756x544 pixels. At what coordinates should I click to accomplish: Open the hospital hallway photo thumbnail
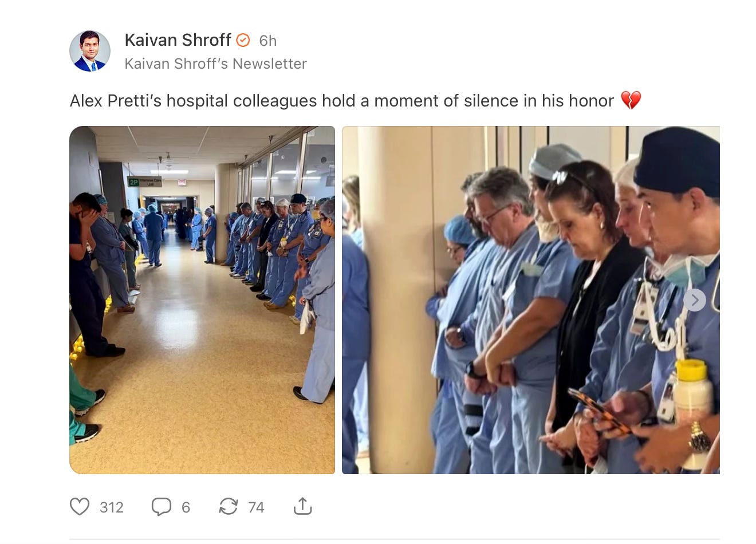[202, 300]
